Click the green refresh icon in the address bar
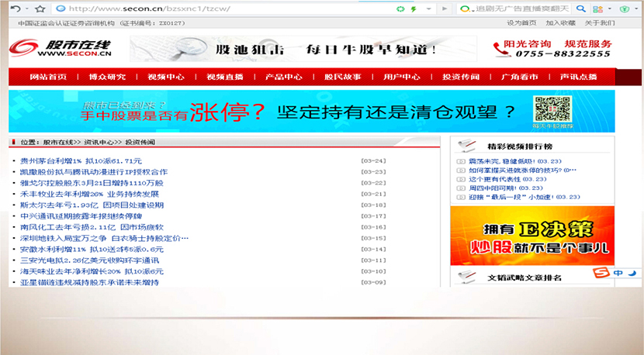 pyautogui.click(x=400, y=9)
